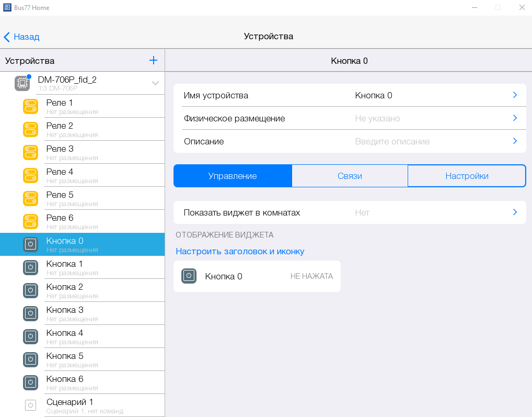The height and width of the screenshot is (417, 532).
Task: Switch to the Настройки tab
Action: pos(467,176)
